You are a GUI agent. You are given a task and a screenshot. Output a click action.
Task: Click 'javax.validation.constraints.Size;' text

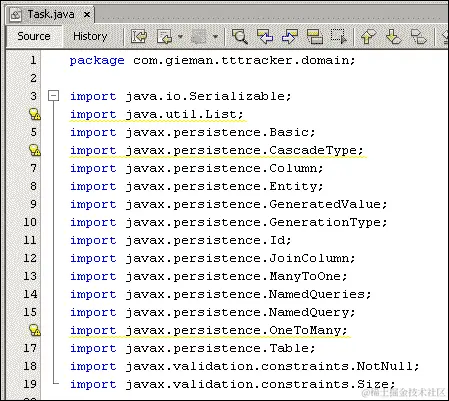click(x=260, y=384)
